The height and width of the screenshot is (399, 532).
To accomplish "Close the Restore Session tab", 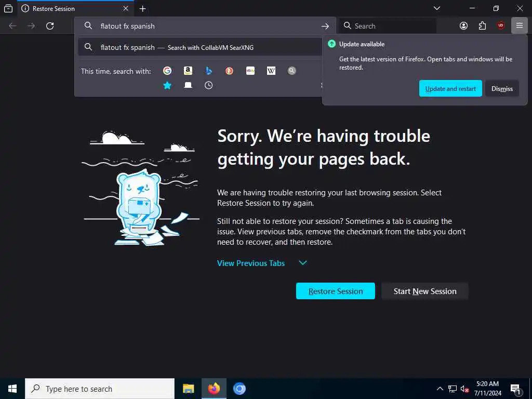I will coord(126,8).
